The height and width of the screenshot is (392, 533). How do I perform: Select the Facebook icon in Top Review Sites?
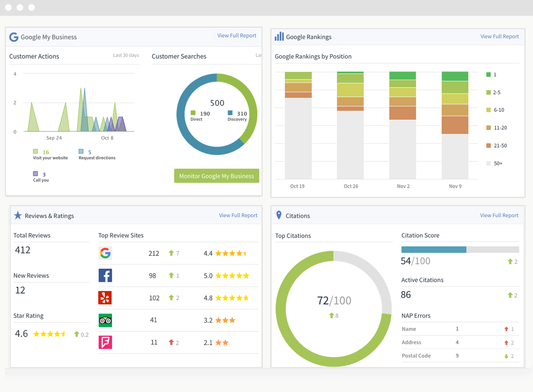105,276
